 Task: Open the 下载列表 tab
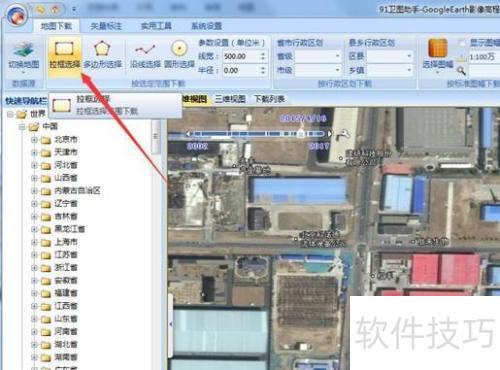269,99
